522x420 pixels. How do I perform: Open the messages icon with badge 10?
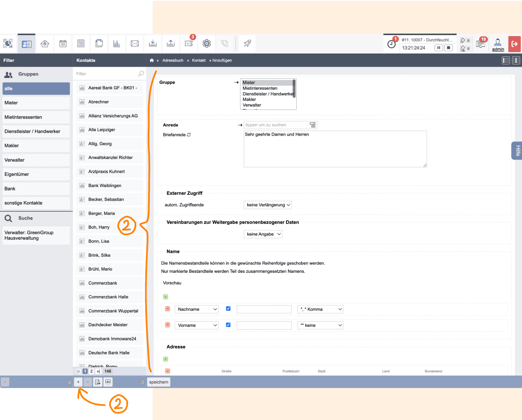[481, 43]
